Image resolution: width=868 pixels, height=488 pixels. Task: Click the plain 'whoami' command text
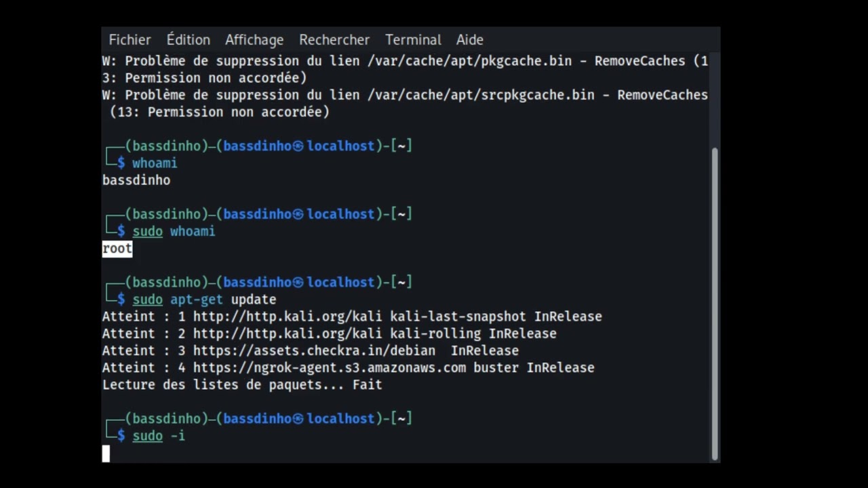[x=155, y=163]
